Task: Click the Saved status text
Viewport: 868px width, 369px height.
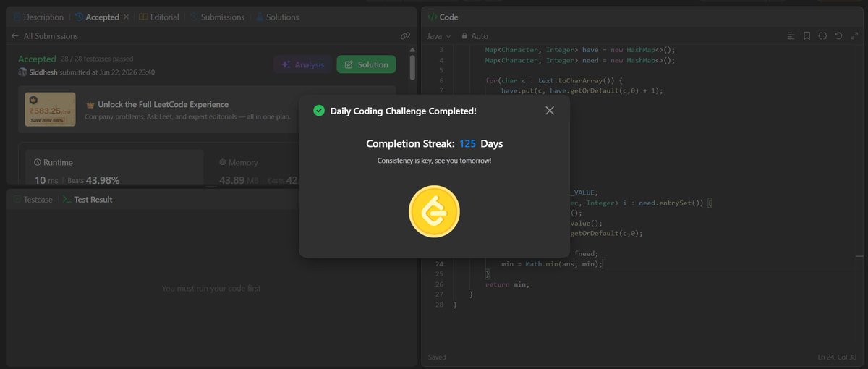Action: point(437,357)
